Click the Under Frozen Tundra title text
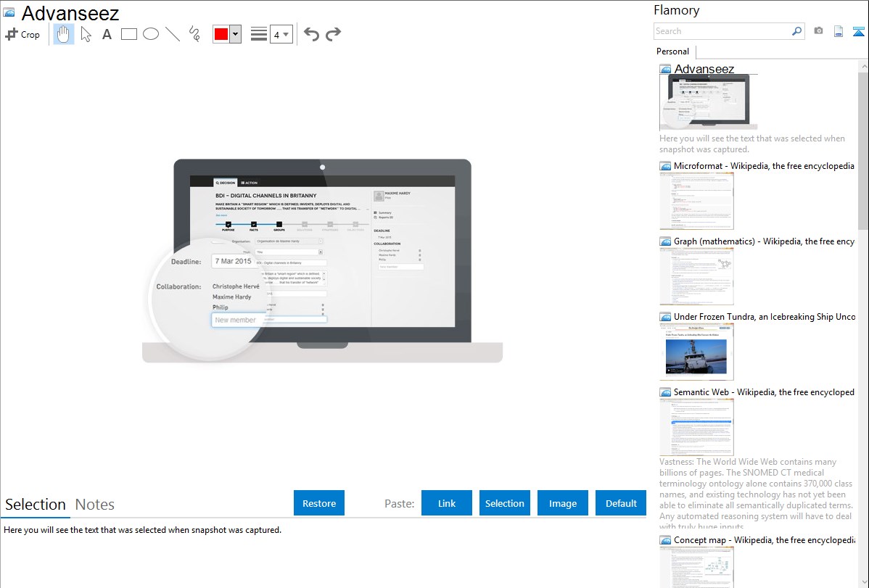The image size is (869, 588). click(x=765, y=316)
